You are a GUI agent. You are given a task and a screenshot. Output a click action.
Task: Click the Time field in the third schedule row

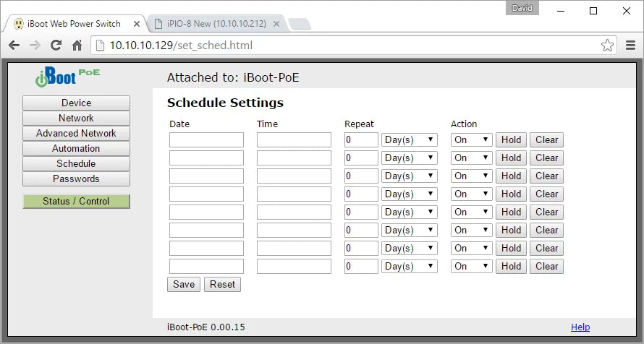click(294, 176)
